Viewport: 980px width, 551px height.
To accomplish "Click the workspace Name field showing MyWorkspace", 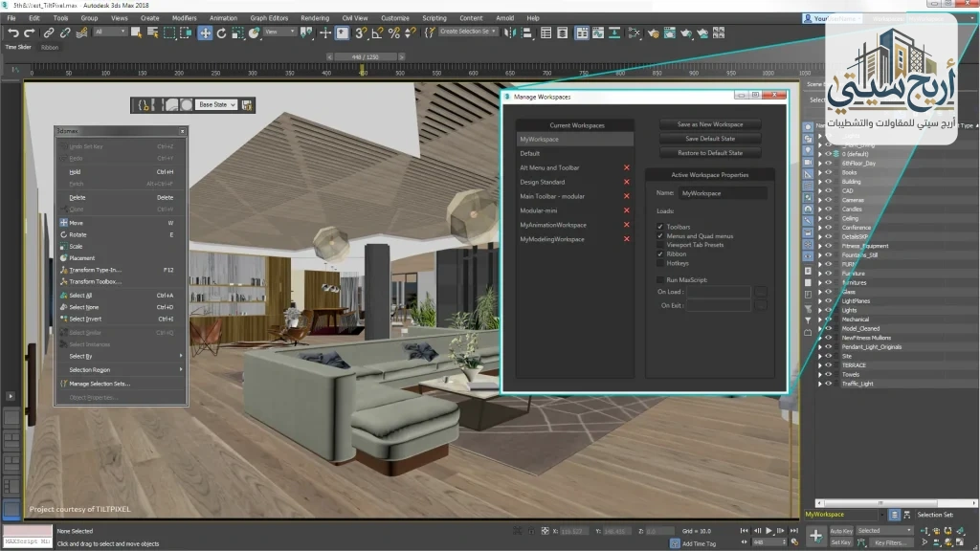I will click(724, 193).
